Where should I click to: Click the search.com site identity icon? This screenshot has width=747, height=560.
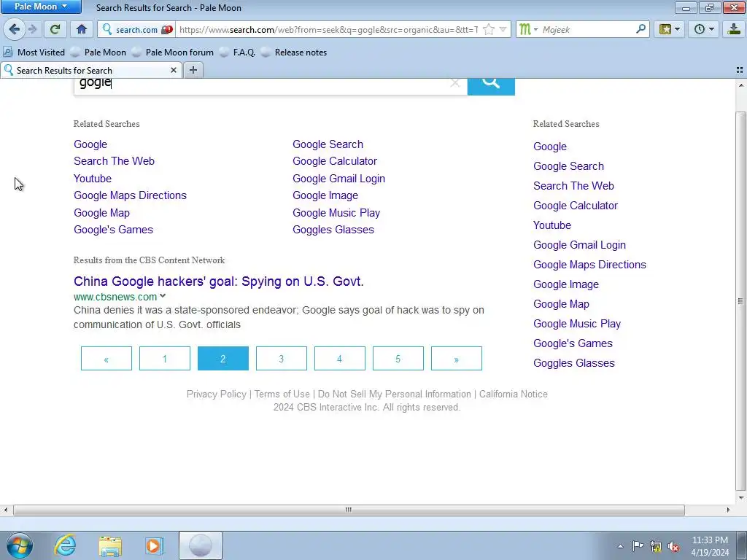130,29
